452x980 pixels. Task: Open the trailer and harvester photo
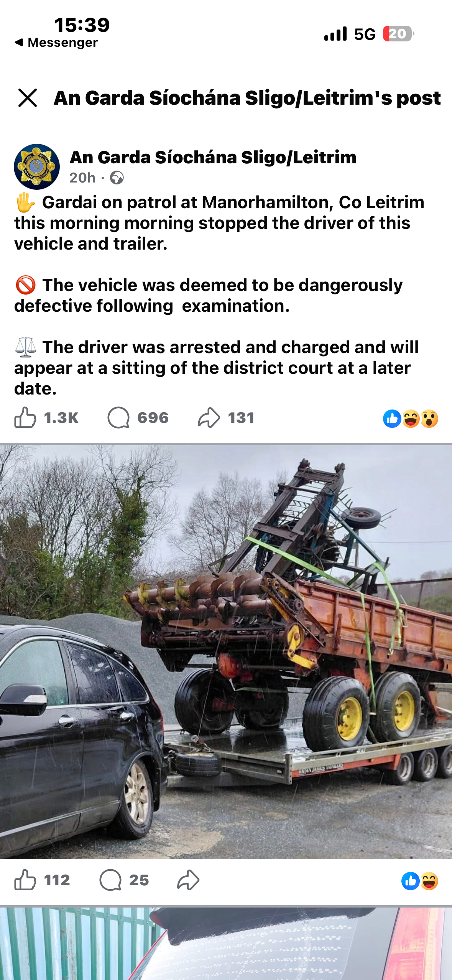click(x=226, y=651)
